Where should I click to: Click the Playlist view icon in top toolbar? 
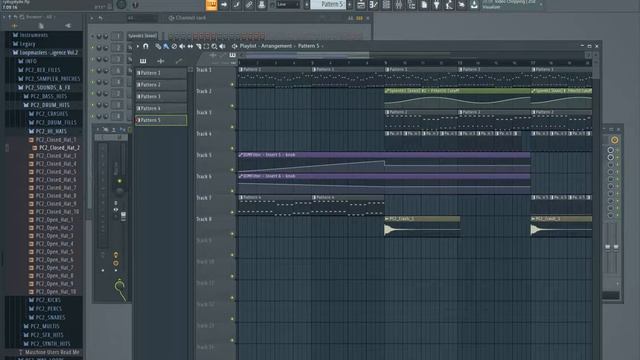point(361,5)
